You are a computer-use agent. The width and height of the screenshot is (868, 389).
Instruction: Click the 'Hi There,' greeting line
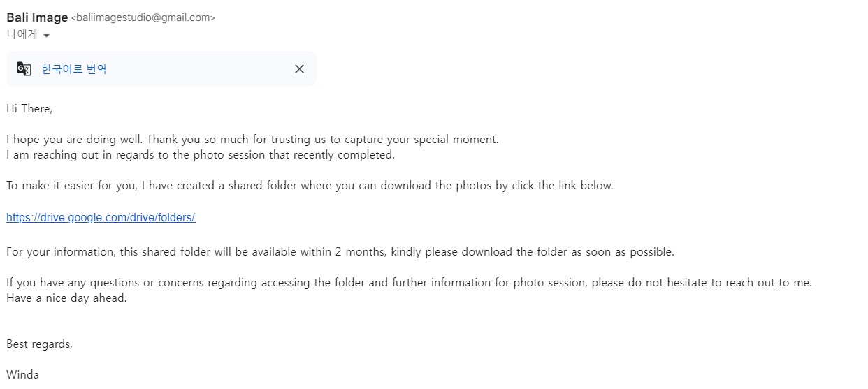[x=29, y=108]
